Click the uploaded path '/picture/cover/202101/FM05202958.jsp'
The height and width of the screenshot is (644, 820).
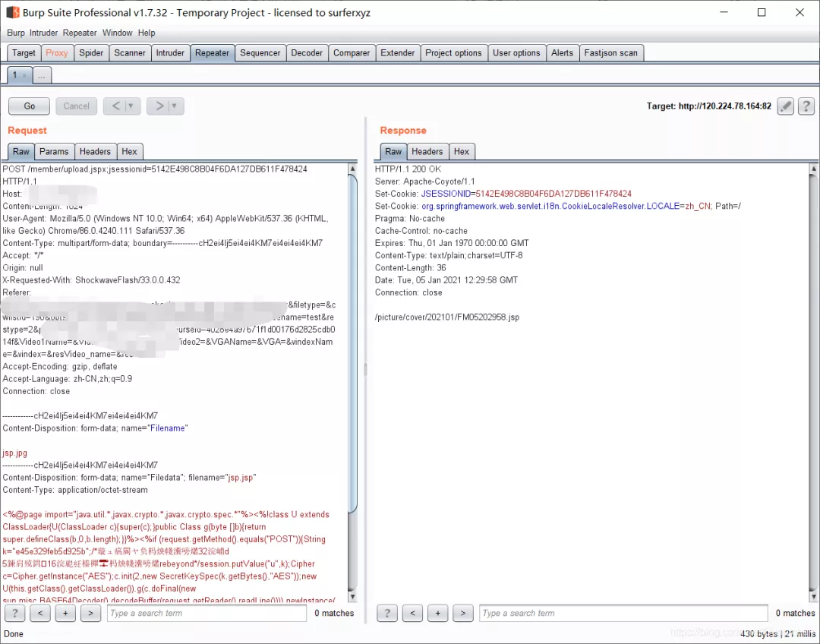[x=447, y=317]
